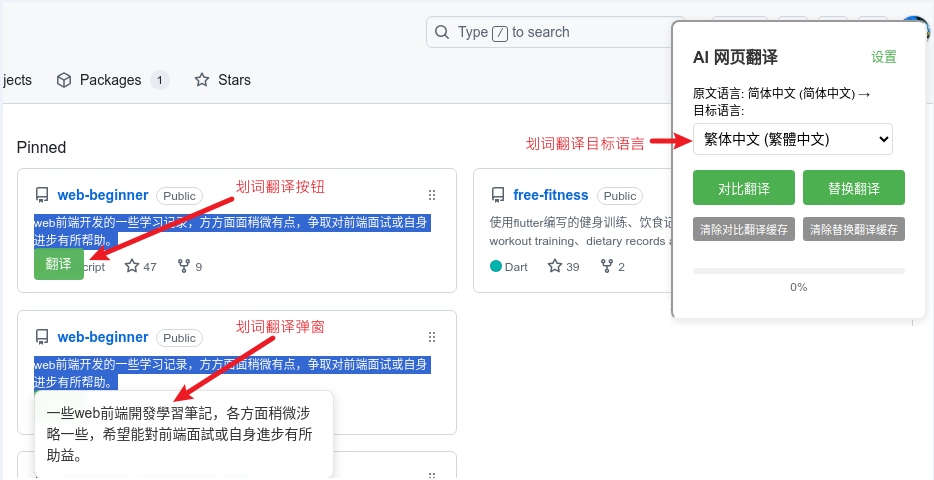
Task: Open the free-fitness repository link
Action: (551, 195)
